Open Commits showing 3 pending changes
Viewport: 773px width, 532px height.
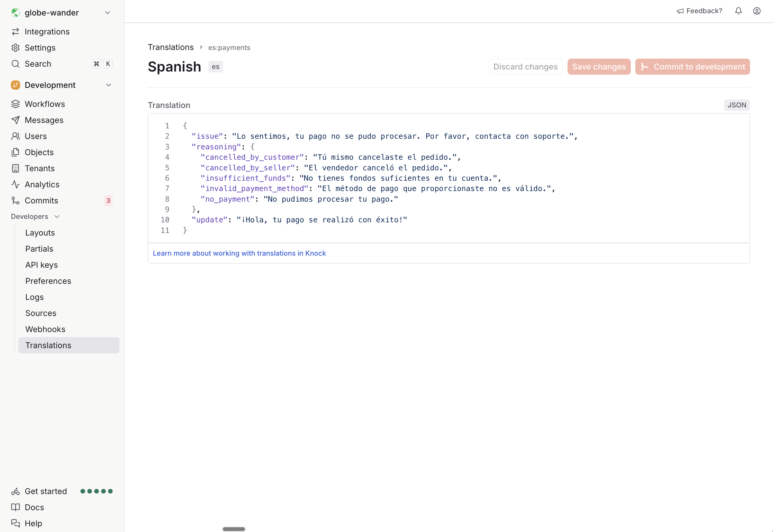point(42,200)
